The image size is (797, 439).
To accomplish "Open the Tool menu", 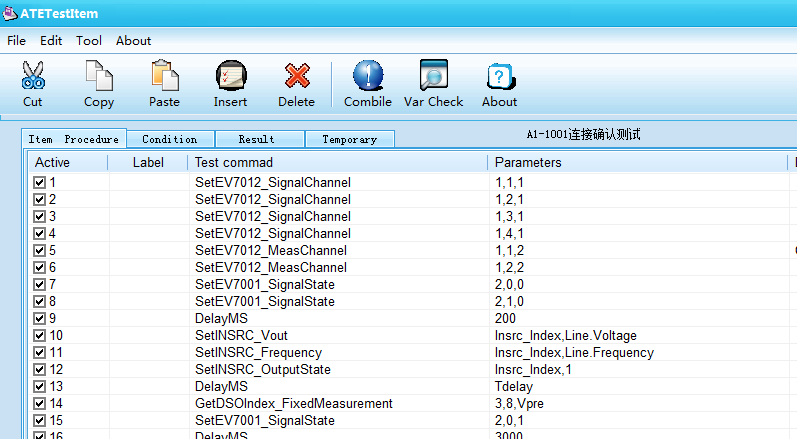I will (x=89, y=41).
